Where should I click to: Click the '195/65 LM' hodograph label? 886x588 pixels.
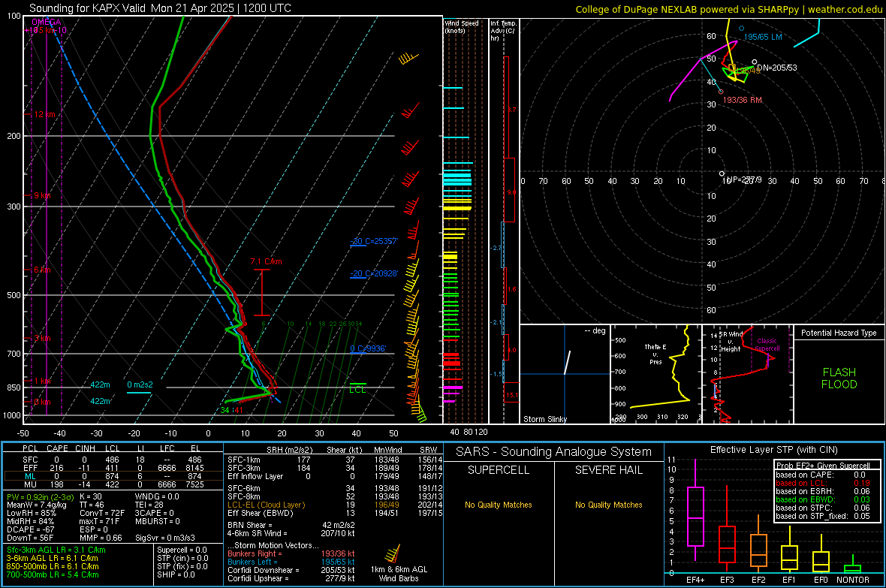[x=763, y=38]
